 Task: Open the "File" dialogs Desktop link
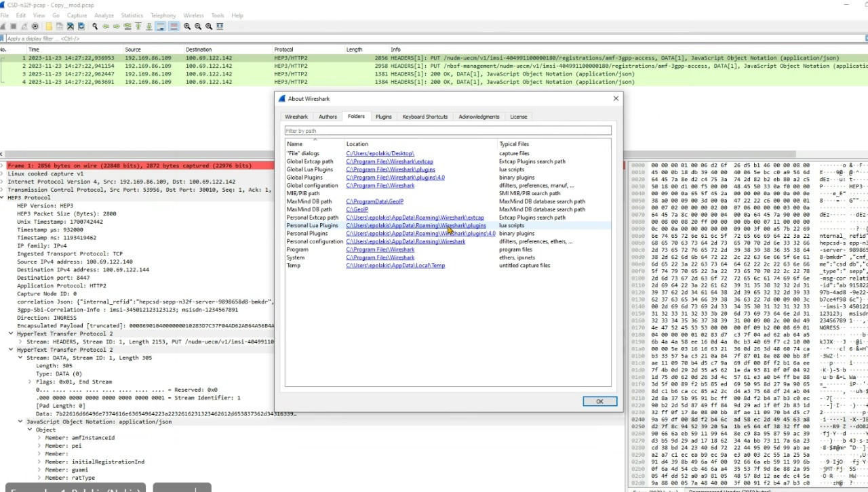point(380,153)
